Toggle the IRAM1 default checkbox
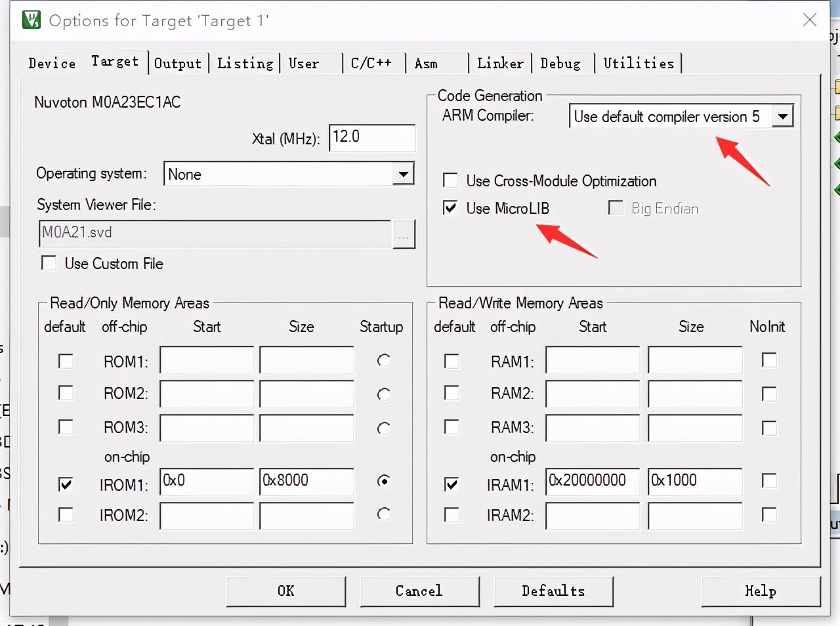The height and width of the screenshot is (626, 840). tap(451, 484)
